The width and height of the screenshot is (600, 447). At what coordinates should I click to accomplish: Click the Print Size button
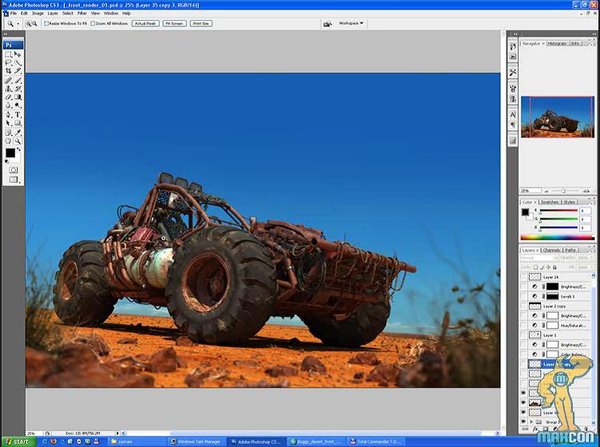201,24
